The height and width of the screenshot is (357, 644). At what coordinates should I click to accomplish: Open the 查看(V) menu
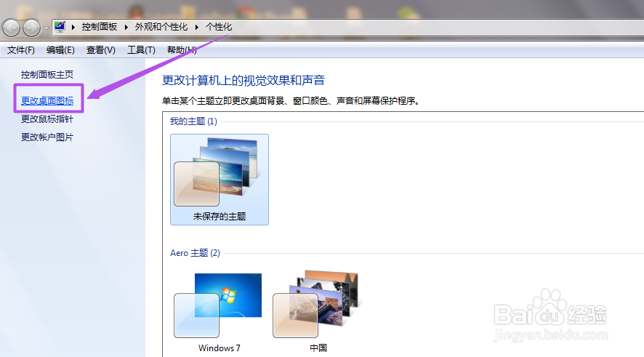(100, 50)
